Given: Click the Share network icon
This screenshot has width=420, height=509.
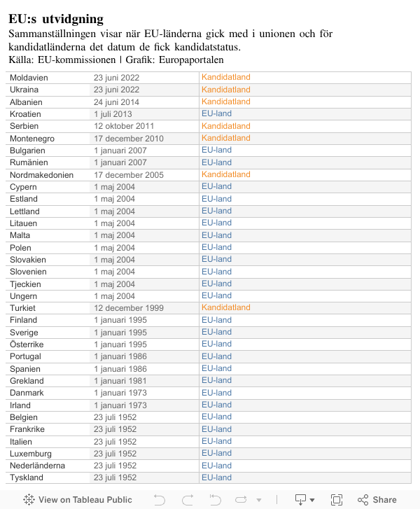Looking at the screenshot, I should 363,500.
